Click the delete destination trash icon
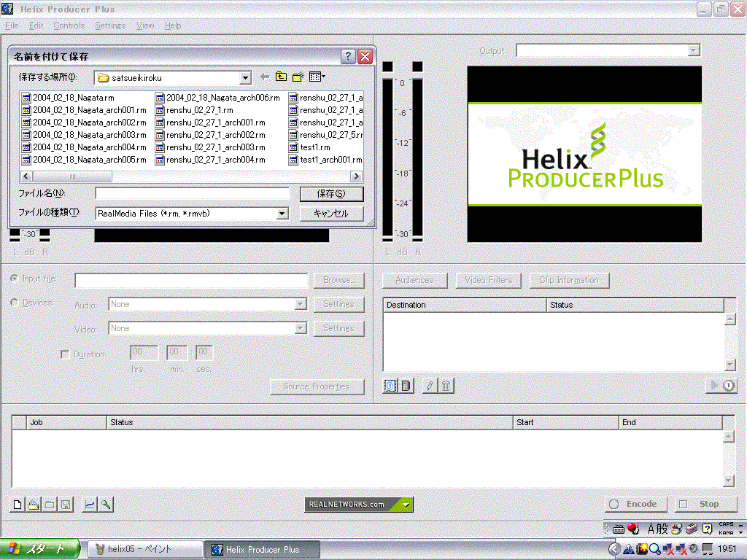This screenshot has height=560, width=747. [446, 386]
